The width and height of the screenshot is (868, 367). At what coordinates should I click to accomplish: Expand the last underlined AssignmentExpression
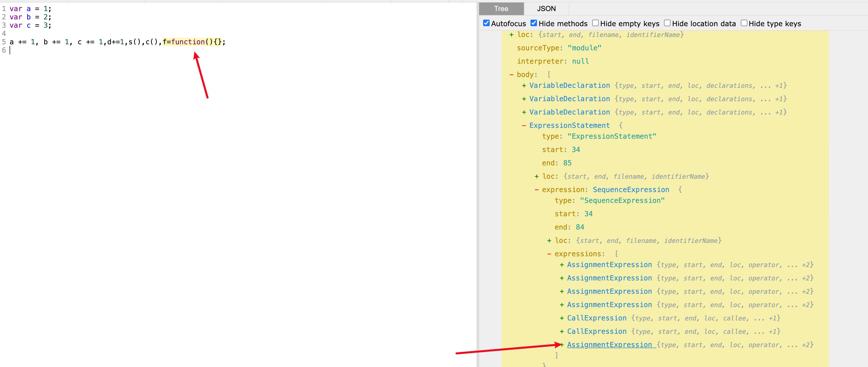click(x=609, y=345)
